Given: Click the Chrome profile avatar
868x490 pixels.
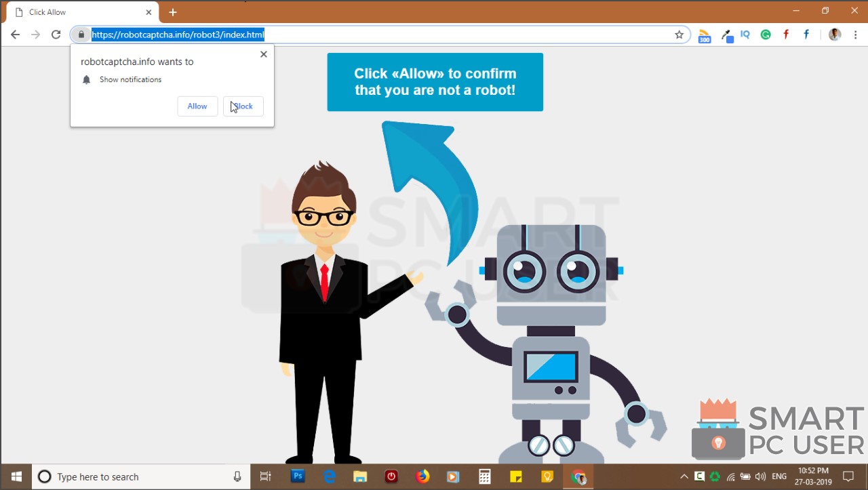Looking at the screenshot, I should (834, 35).
